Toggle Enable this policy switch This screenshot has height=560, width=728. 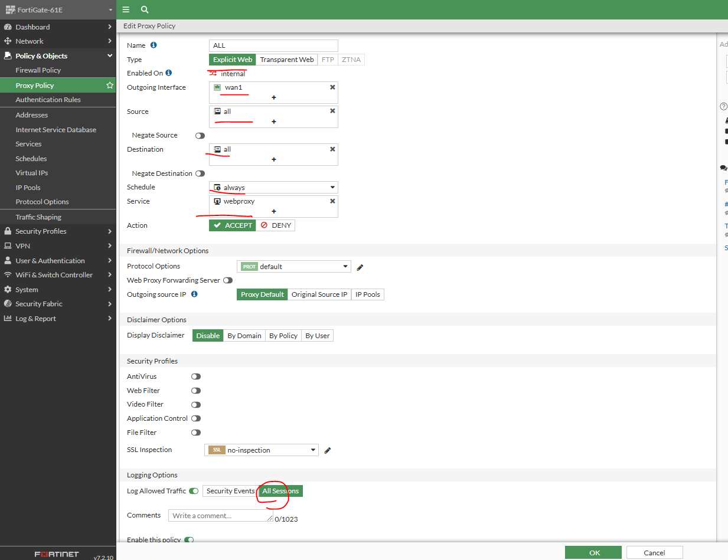(189, 540)
